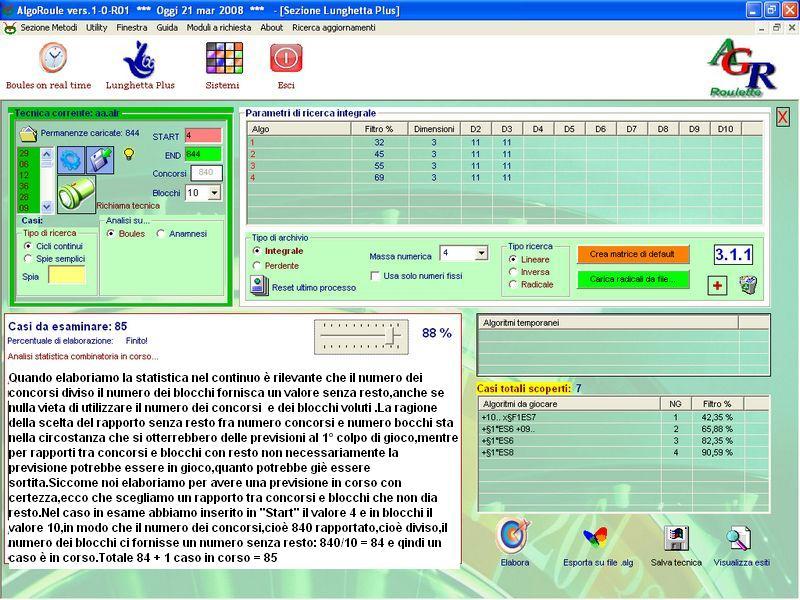Viewport: 800px width, 600px height.
Task: Click the red plus icon
Action: pyautogui.click(x=717, y=285)
